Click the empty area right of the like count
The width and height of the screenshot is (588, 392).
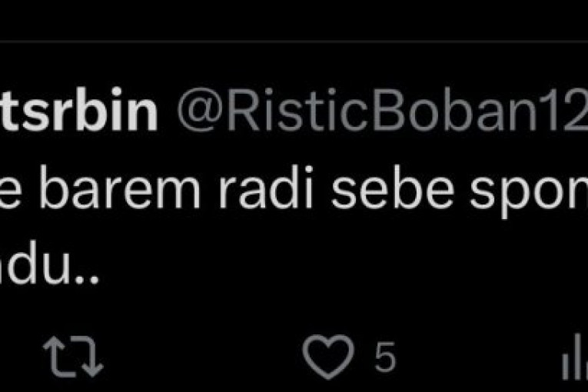tap(478, 357)
